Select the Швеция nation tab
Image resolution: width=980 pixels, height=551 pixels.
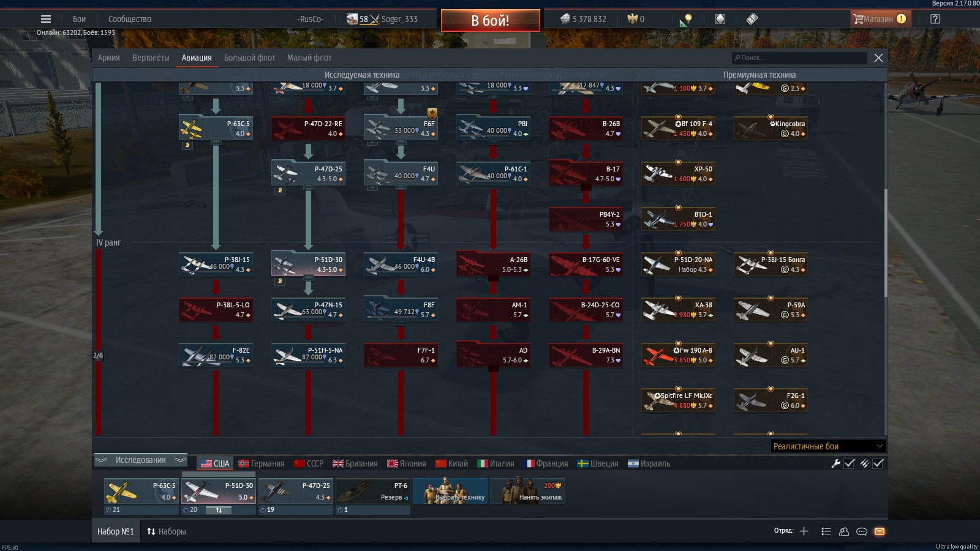(598, 463)
